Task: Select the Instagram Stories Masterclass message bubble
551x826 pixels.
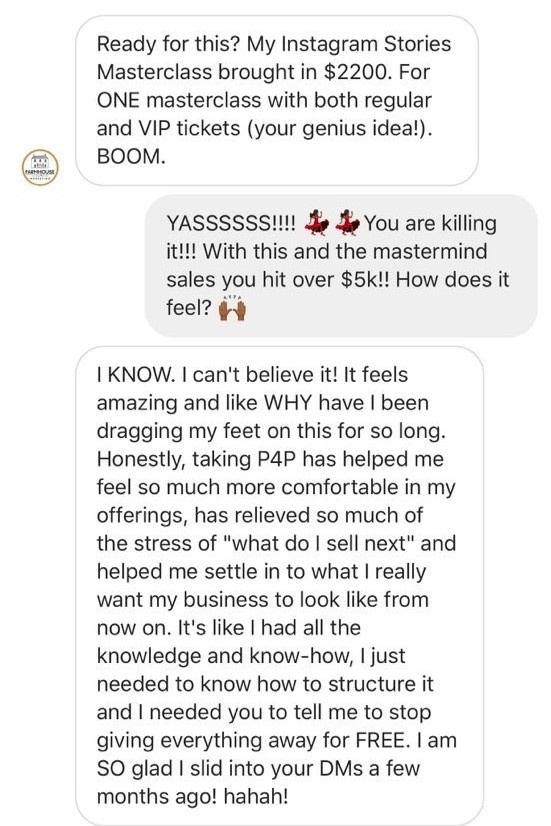Action: coord(277,100)
